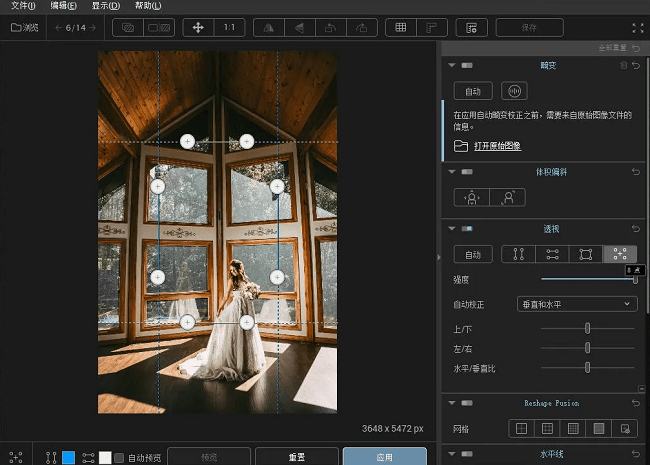The image size is (650, 465).
Task: Select the force vertical parallels tool
Action: (x=518, y=254)
